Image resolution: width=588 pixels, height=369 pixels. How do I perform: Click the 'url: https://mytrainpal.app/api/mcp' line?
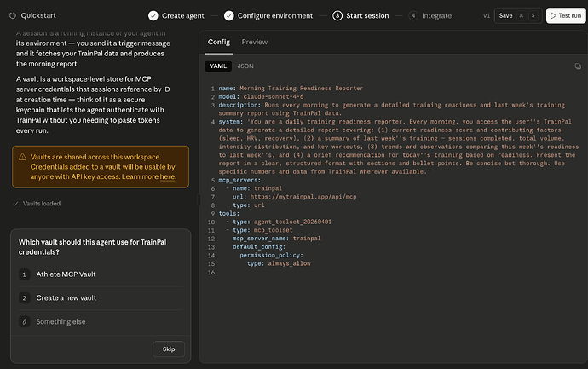[294, 197]
